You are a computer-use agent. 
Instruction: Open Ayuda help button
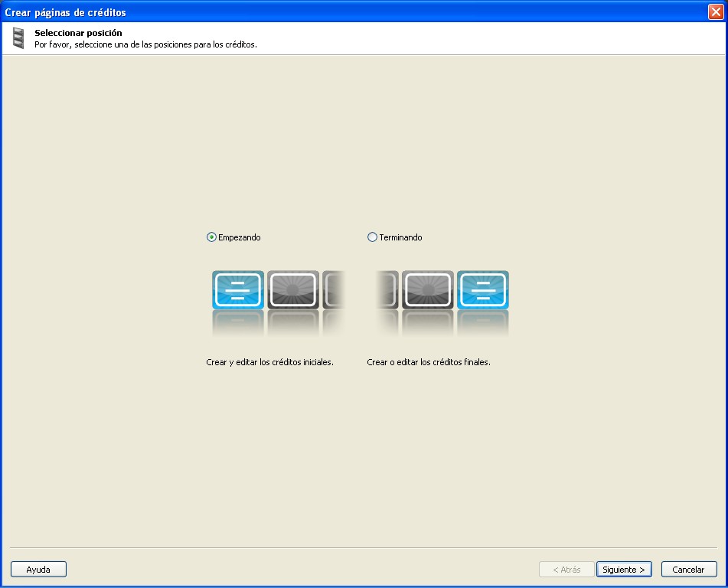coord(38,570)
